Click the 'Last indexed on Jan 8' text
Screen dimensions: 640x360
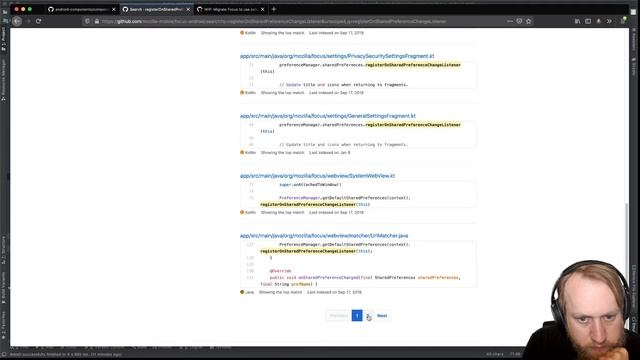tap(329, 153)
